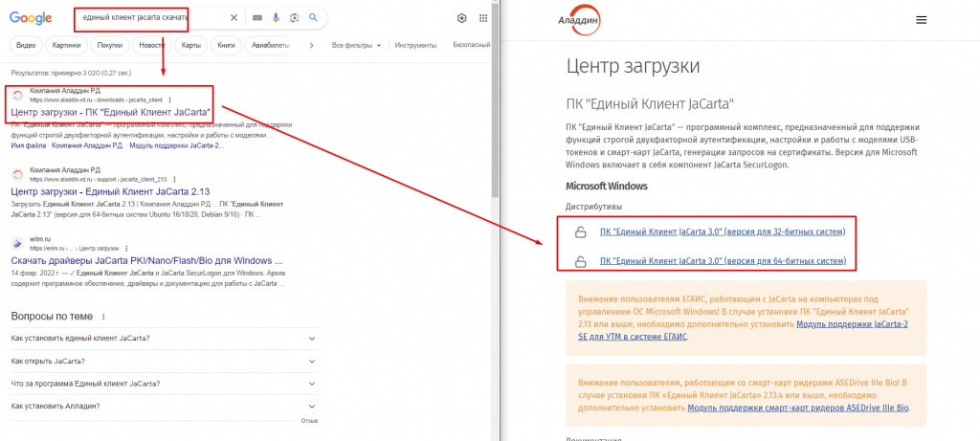This screenshot has width=980, height=441.
Task: Filter results by Картинки
Action: click(67, 46)
